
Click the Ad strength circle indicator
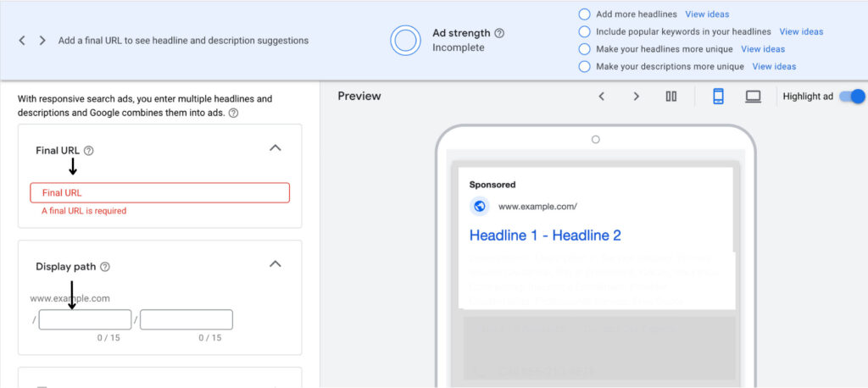tap(405, 41)
